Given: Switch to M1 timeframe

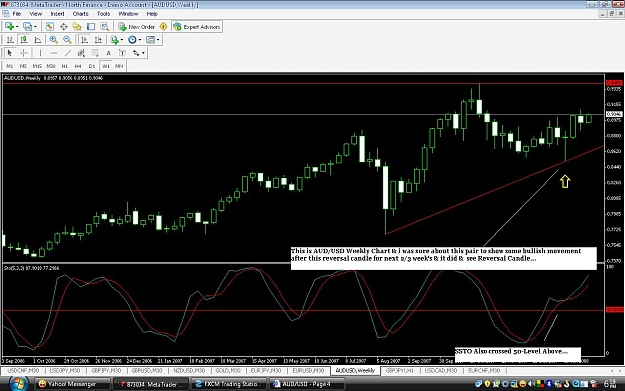Looking at the screenshot, I should pos(10,66).
